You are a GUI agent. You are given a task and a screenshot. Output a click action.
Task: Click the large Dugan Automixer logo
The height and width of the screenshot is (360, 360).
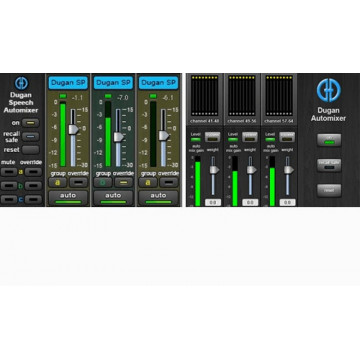pos(328,90)
